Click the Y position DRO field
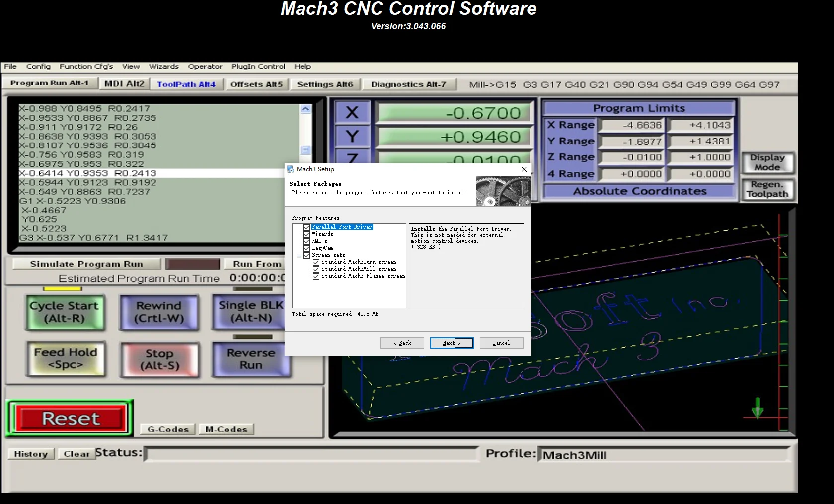The height and width of the screenshot is (504, 834). pos(454,137)
